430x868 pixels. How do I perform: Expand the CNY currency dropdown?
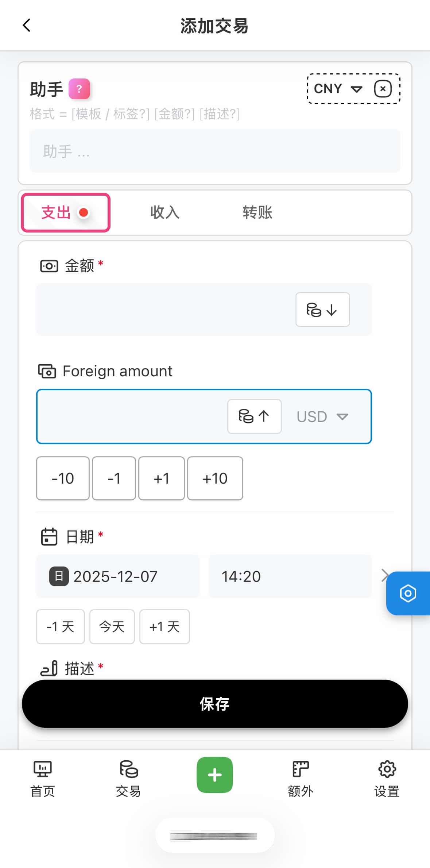tap(338, 89)
